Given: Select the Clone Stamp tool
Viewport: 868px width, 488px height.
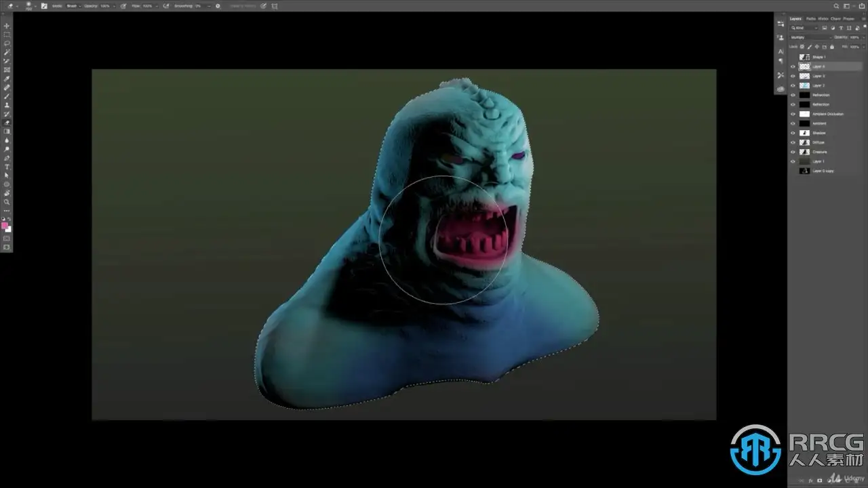Looking at the screenshot, I should [x=7, y=105].
